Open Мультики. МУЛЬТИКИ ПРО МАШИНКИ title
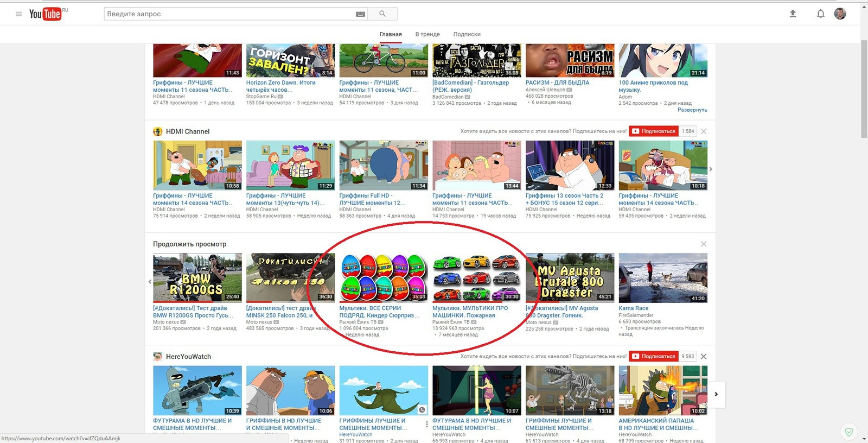The width and height of the screenshot is (868, 443). (x=470, y=312)
